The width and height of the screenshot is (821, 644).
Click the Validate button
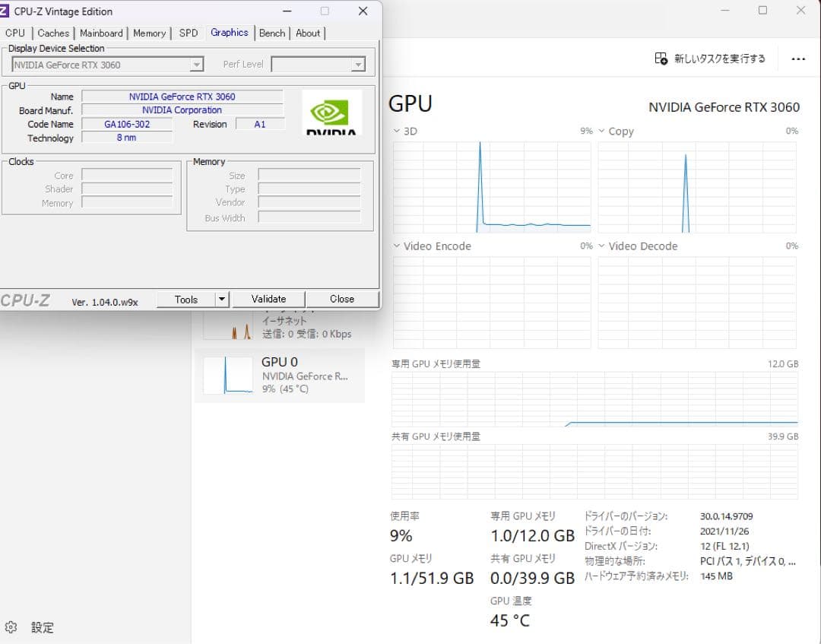[268, 300]
